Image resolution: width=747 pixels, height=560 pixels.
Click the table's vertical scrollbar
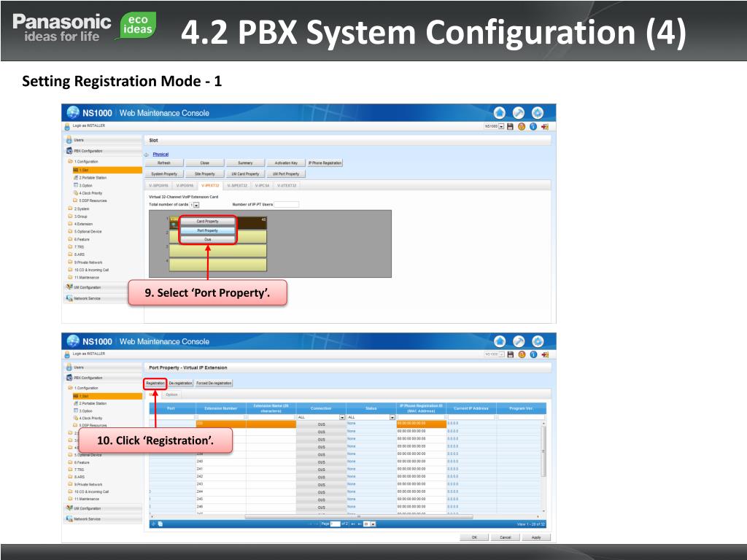coord(543,451)
